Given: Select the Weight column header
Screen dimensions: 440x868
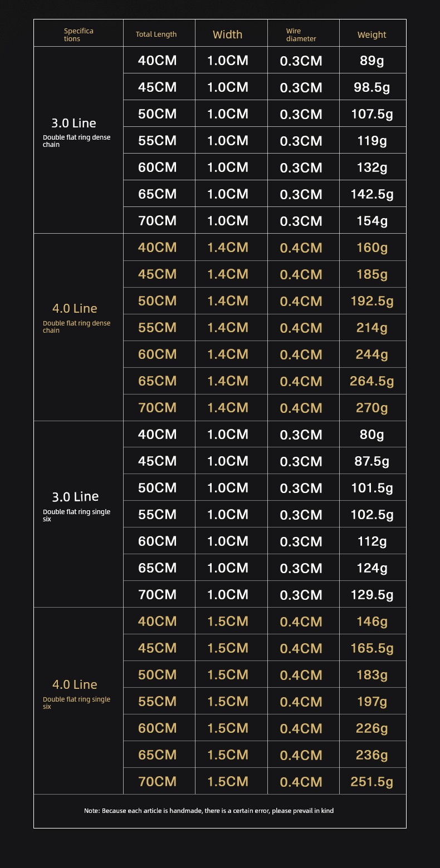Looking at the screenshot, I should 371,35.
